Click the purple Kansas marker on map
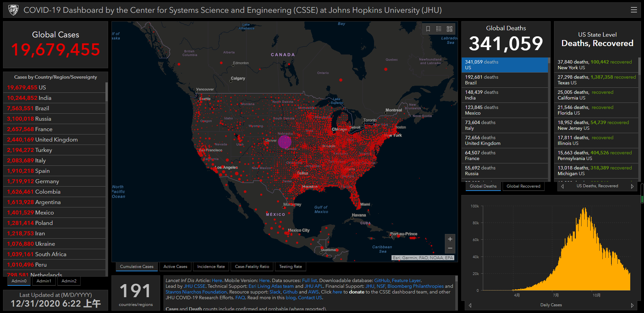 coord(285,142)
